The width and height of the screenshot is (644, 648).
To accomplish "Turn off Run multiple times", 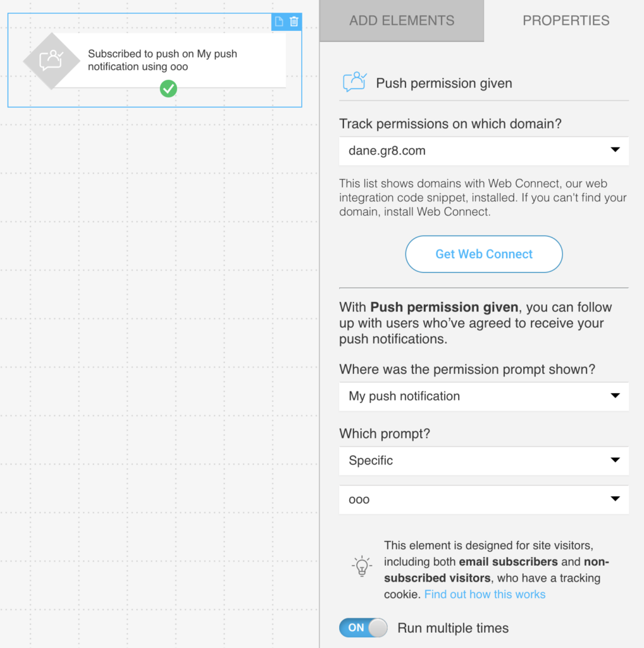I will coord(362,628).
